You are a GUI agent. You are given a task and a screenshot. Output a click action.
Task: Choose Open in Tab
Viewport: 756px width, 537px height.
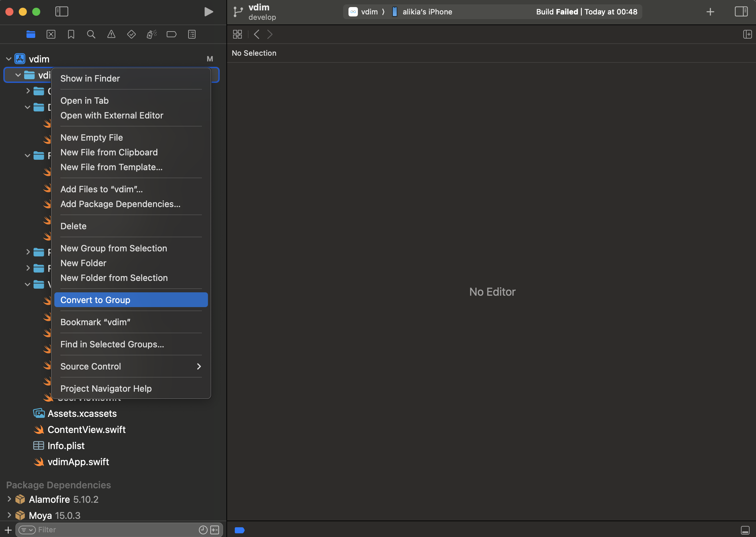click(x=131, y=101)
